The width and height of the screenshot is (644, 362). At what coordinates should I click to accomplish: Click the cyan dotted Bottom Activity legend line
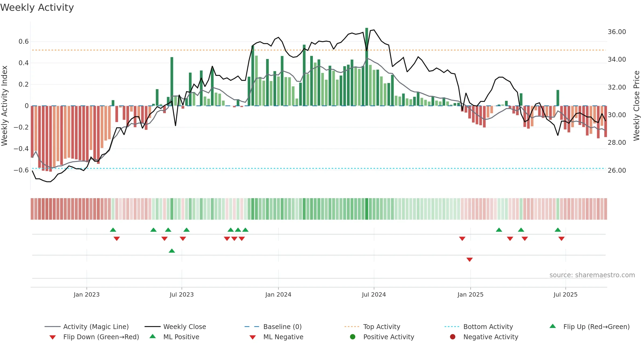coord(452,327)
